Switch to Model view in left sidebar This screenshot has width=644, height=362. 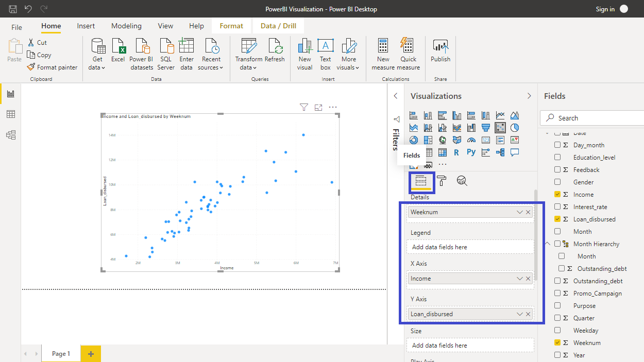(11, 135)
